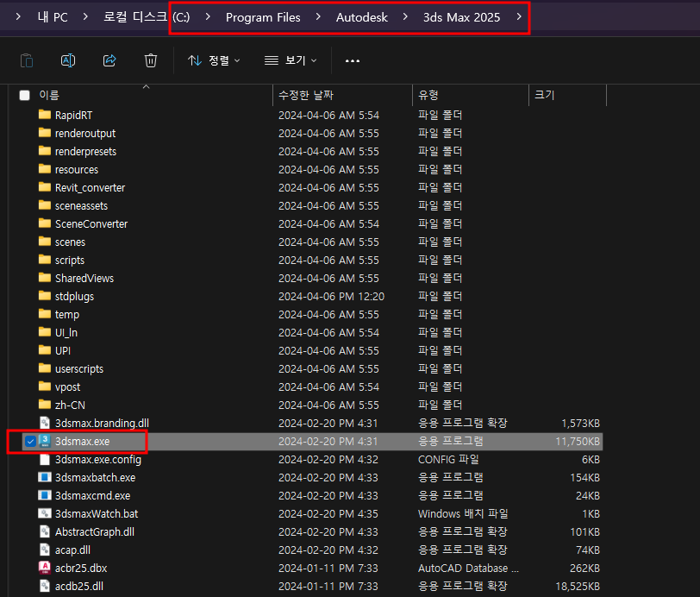Open the three-dot more options menu
The image size is (700, 597).
tap(353, 60)
